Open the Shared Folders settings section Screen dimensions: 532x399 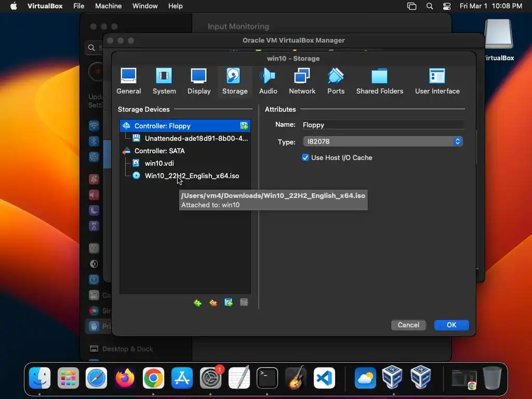coord(380,82)
